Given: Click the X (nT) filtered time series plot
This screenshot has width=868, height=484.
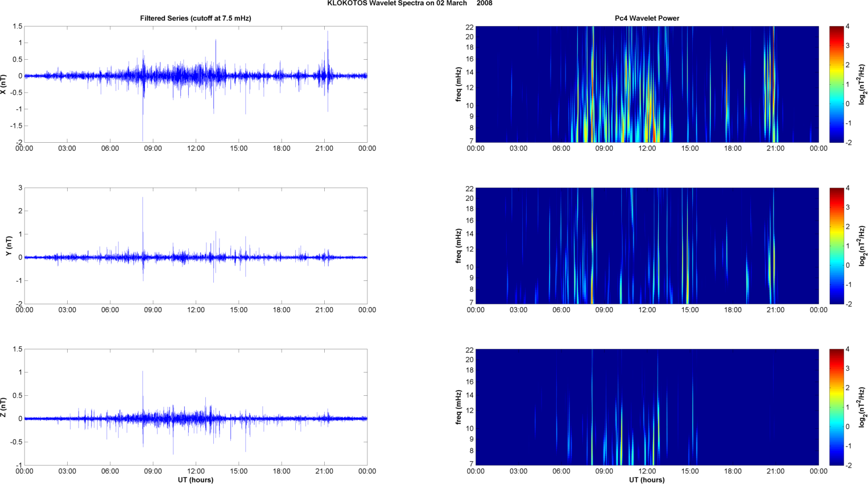Looking at the screenshot, I should pos(196,84).
